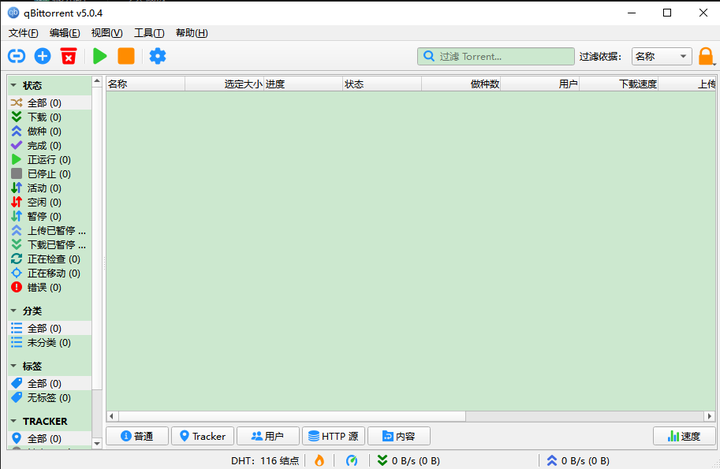The height and width of the screenshot is (469, 720).
Task: Select the 已停止 (0) filter
Action: pos(49,174)
